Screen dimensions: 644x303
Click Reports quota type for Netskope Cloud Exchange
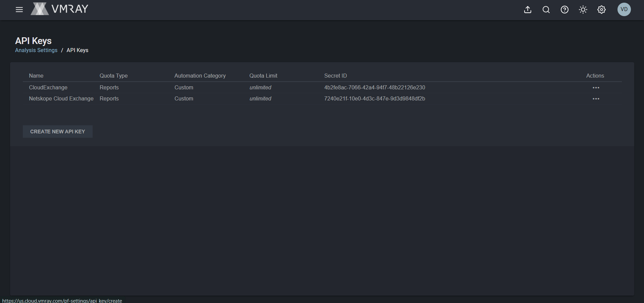109,98
